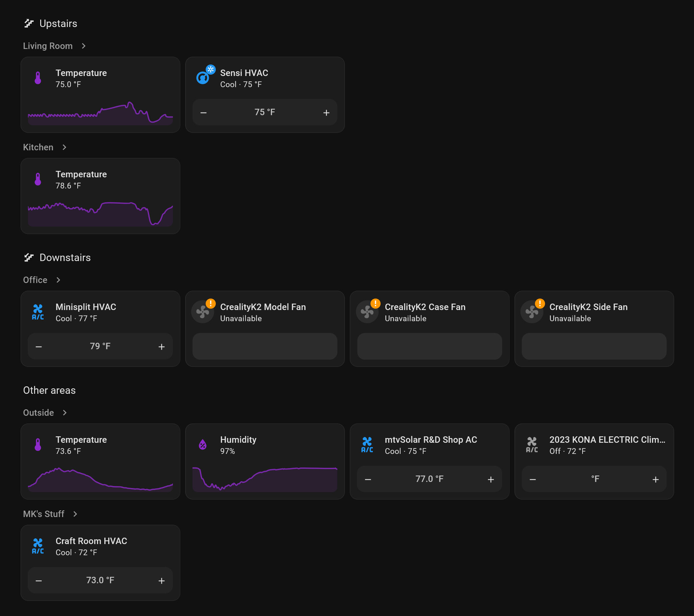694x616 pixels.
Task: Click the CrealityK2 Side Fan icon
Action: click(x=532, y=312)
